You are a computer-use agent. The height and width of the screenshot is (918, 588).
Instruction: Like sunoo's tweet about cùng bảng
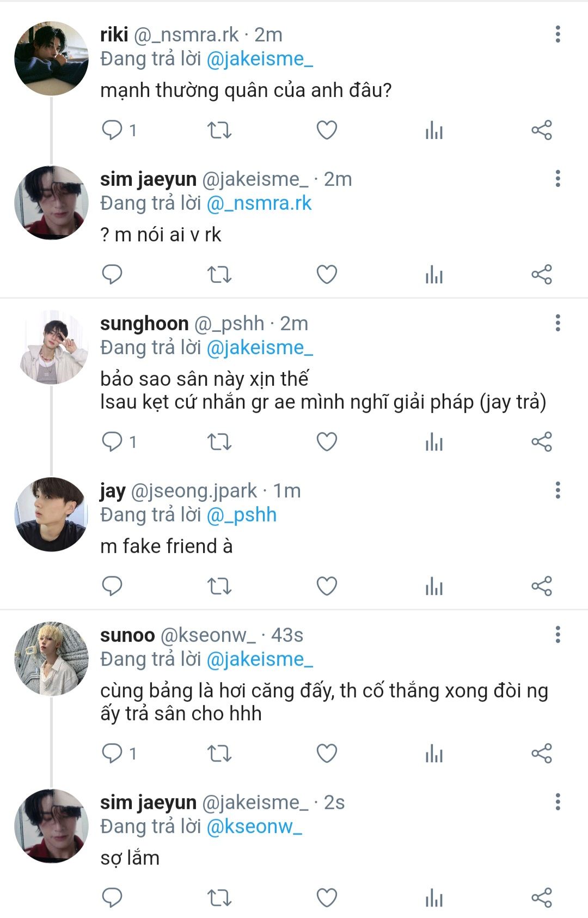327,753
